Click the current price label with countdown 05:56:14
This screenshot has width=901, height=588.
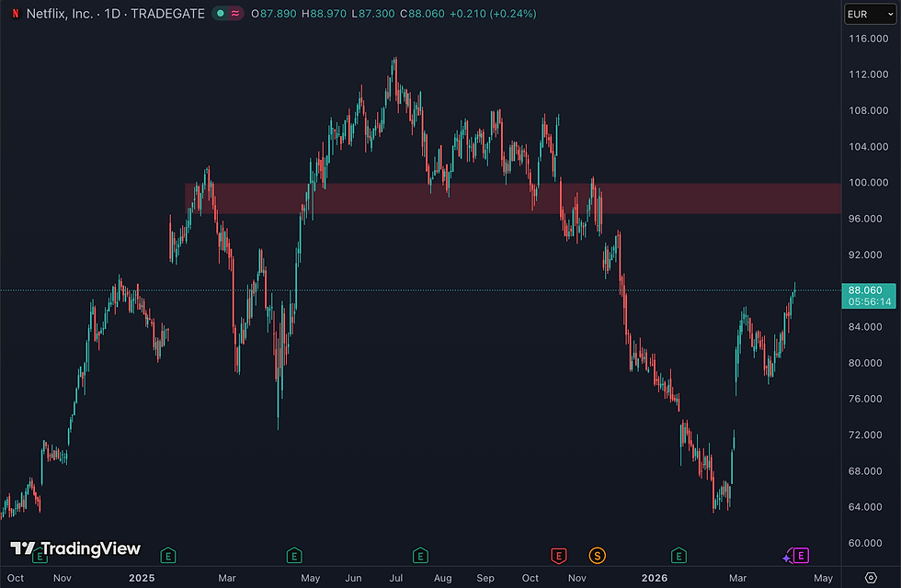click(869, 296)
